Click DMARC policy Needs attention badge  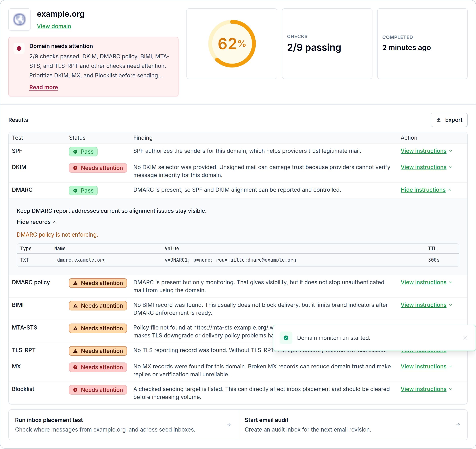point(98,283)
